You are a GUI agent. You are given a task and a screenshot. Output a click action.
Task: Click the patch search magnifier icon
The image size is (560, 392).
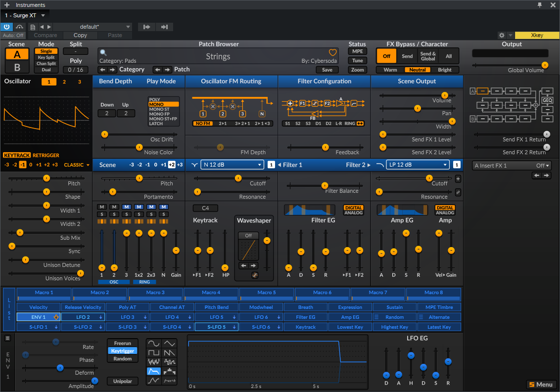[x=103, y=52]
